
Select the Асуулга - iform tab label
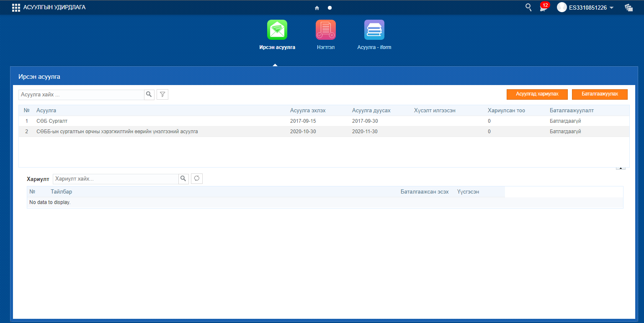click(374, 47)
